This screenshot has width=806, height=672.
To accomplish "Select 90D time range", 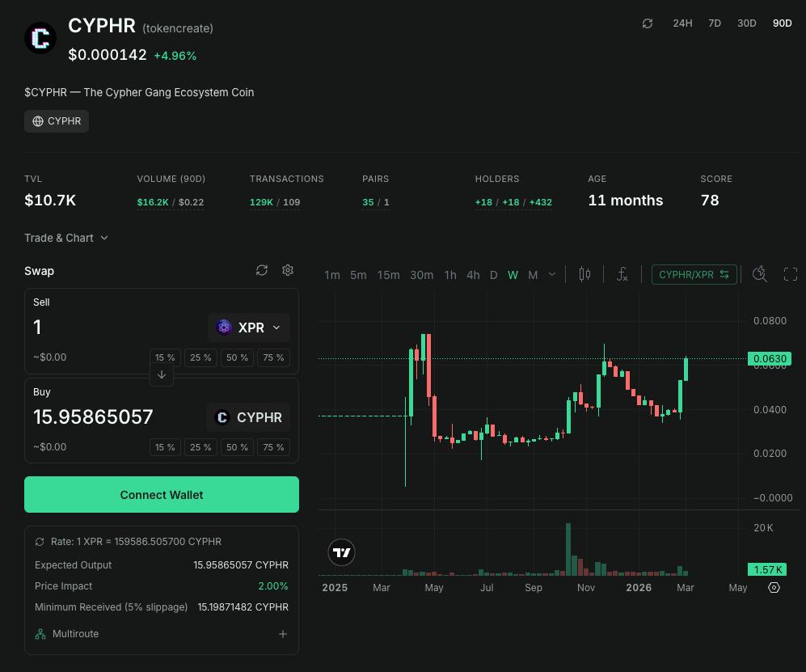I will (x=783, y=23).
